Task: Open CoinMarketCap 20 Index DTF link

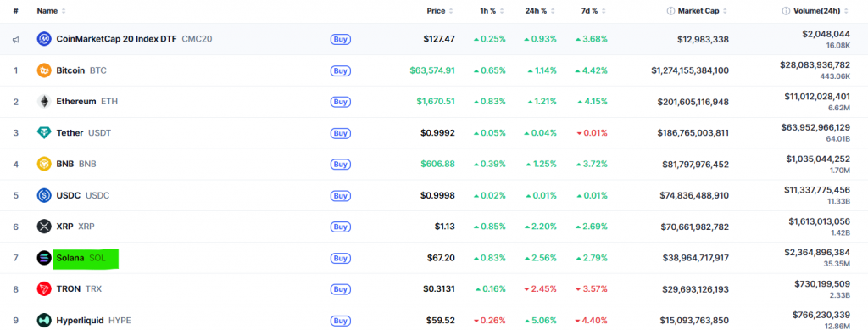Action: (134, 39)
